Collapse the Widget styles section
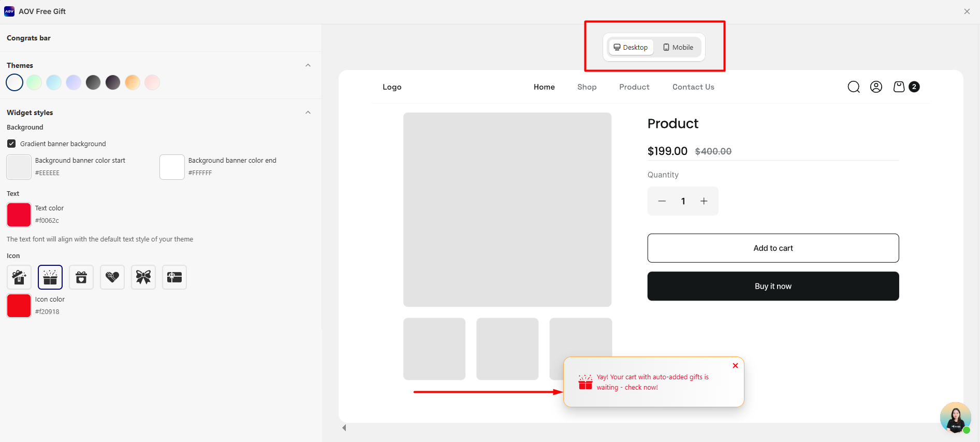The height and width of the screenshot is (442, 980). tap(308, 112)
